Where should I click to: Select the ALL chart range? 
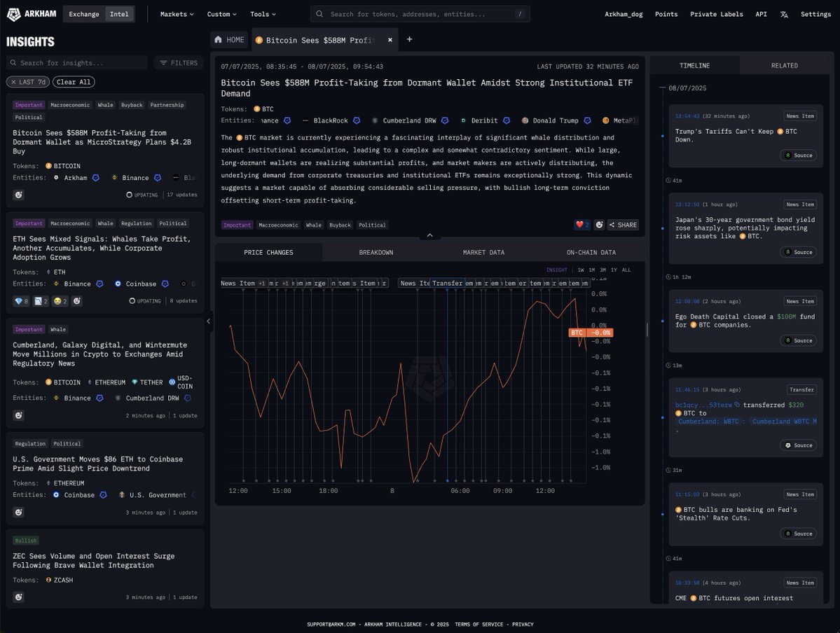pos(626,270)
